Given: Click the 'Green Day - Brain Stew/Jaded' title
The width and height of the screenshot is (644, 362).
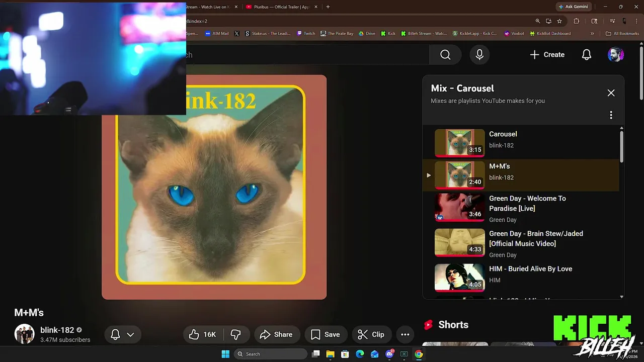Looking at the screenshot, I should pyautogui.click(x=536, y=238).
